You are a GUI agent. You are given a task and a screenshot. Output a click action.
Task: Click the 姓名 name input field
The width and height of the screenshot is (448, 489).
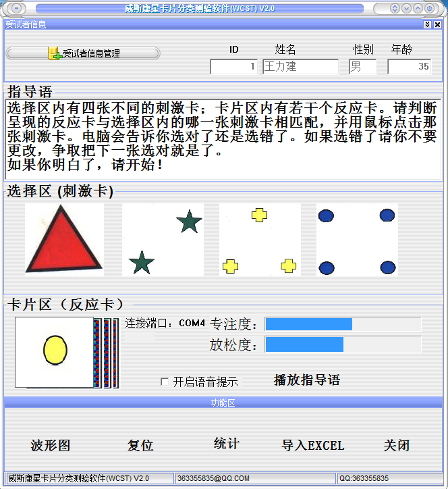(x=300, y=66)
